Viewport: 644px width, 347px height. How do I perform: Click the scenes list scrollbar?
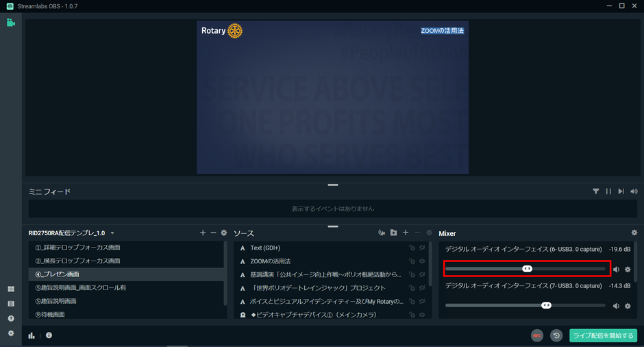click(225, 274)
